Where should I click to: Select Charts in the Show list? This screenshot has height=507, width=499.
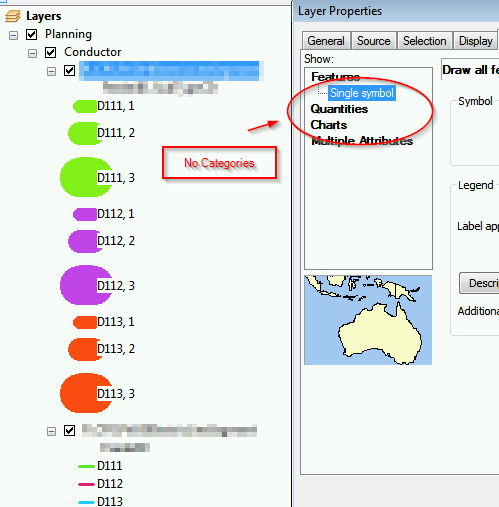(329, 125)
